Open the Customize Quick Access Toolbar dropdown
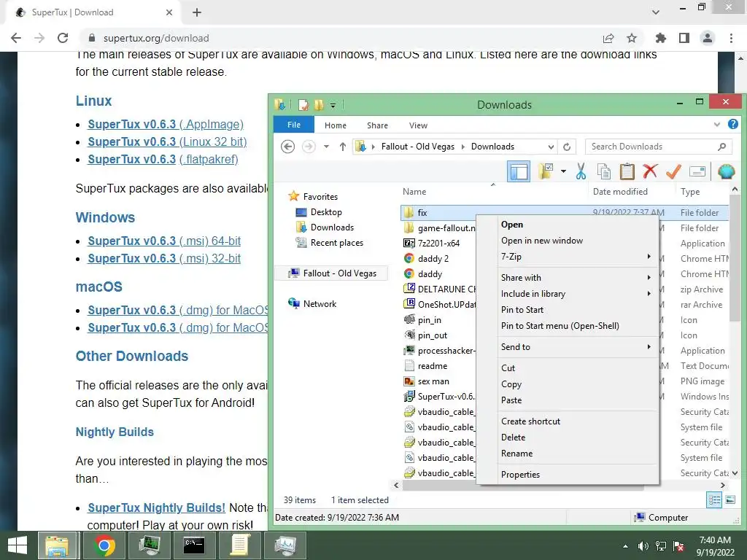 (x=333, y=105)
